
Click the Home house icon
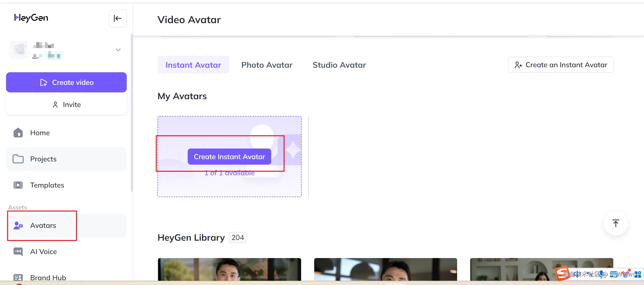(x=18, y=133)
